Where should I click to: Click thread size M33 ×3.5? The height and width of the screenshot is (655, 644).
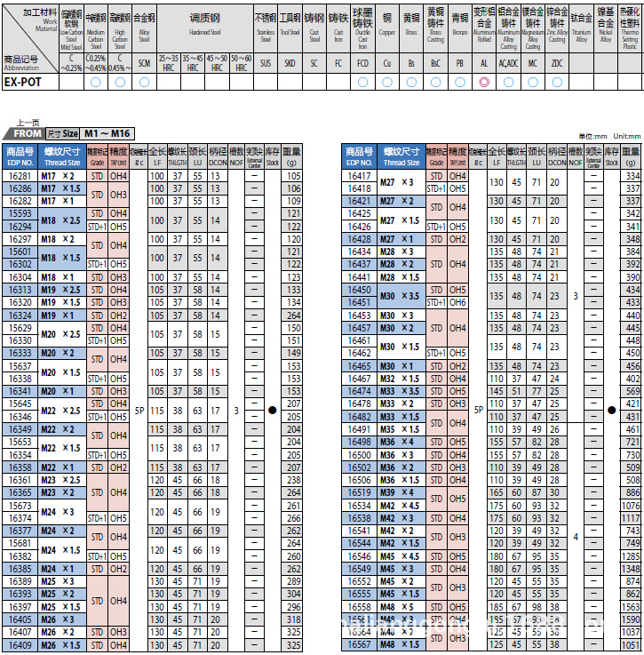tap(402, 391)
